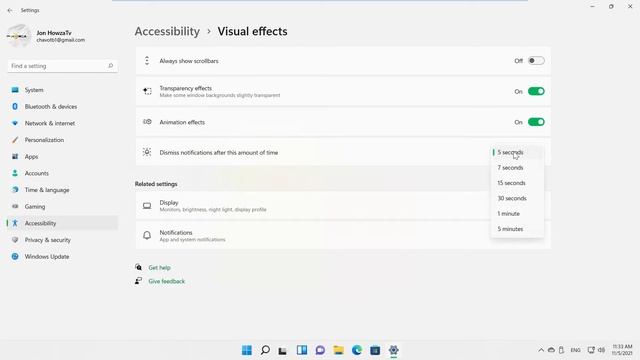The image size is (640, 360).
Task: Turn off Transparency effects switch
Action: tap(536, 91)
